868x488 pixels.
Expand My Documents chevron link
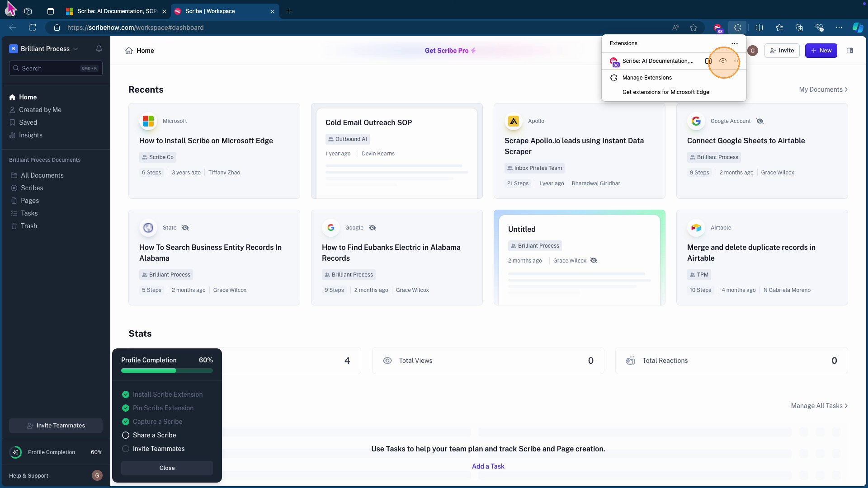click(x=823, y=89)
